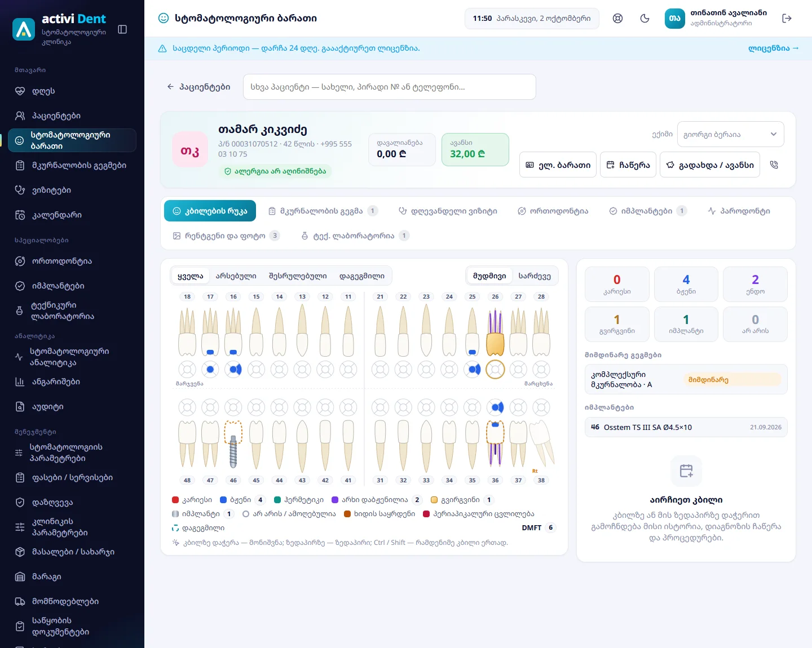Open ანგარიშები in the sidebar
Image resolution: width=812 pixels, height=648 pixels.
click(72, 381)
